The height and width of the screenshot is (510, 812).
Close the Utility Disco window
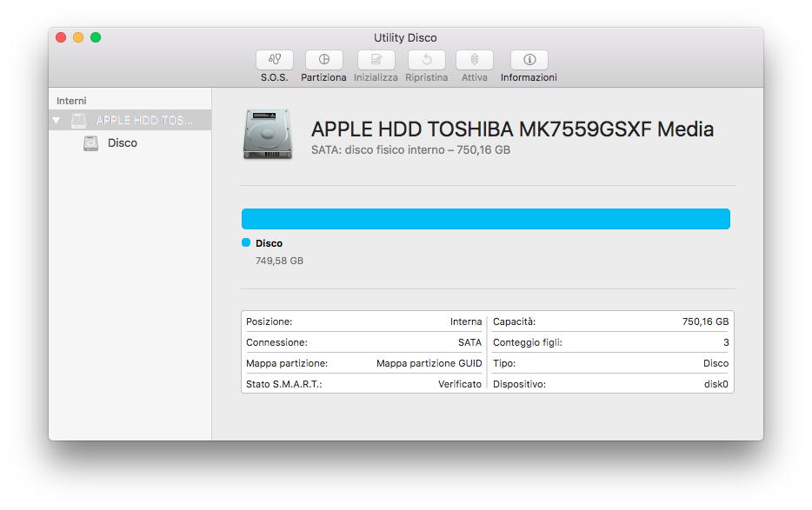(61, 37)
